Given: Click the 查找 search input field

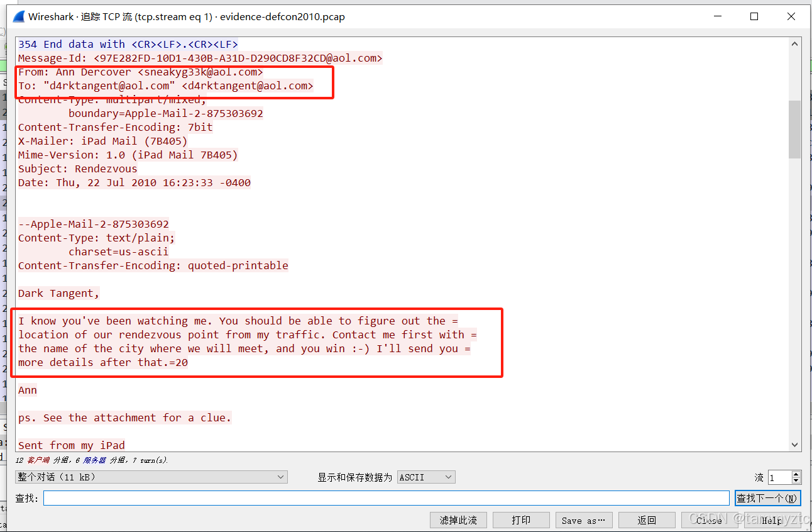Looking at the screenshot, I should [386, 498].
